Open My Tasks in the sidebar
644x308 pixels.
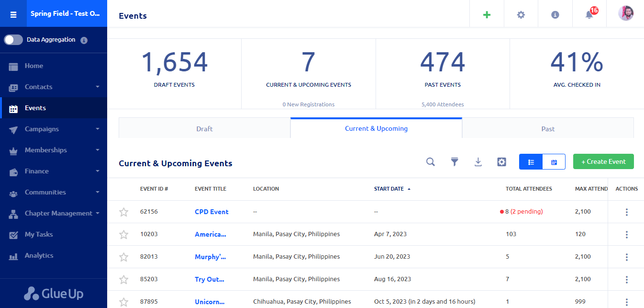tap(54, 234)
